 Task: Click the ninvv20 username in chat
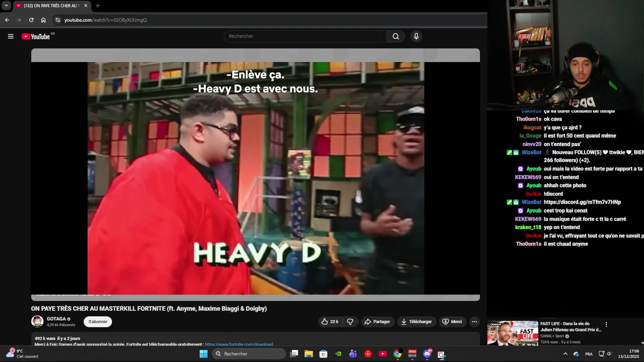532,144
